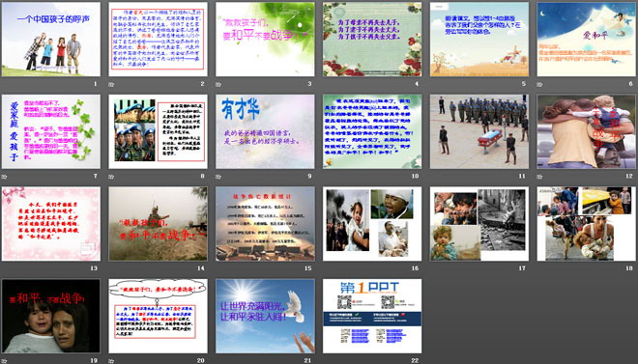Click slide number label 1
This screenshot has width=638, height=364.
(x=96, y=84)
